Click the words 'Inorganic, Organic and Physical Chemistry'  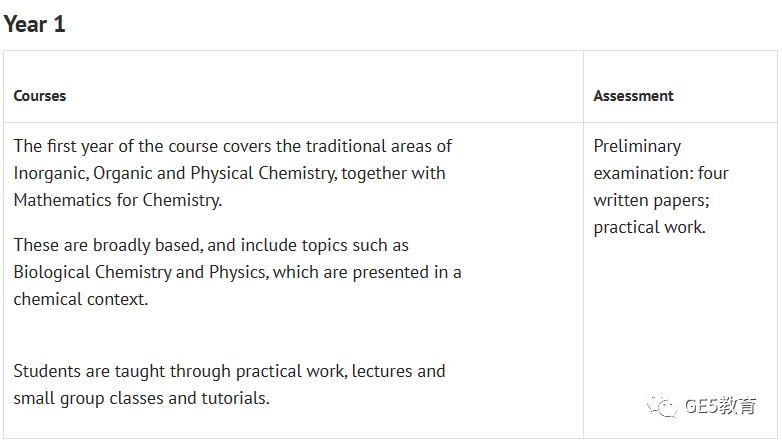(x=175, y=173)
